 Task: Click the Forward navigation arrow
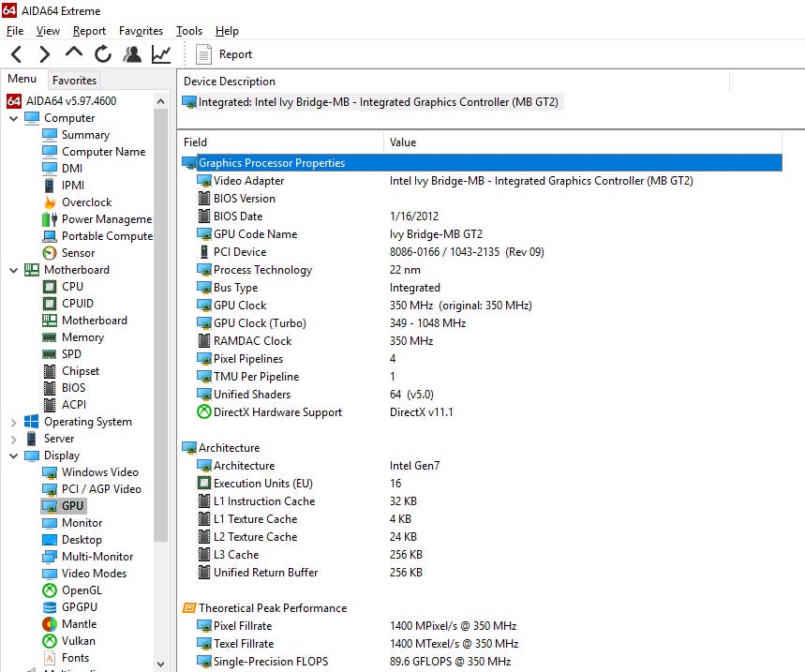[x=44, y=54]
